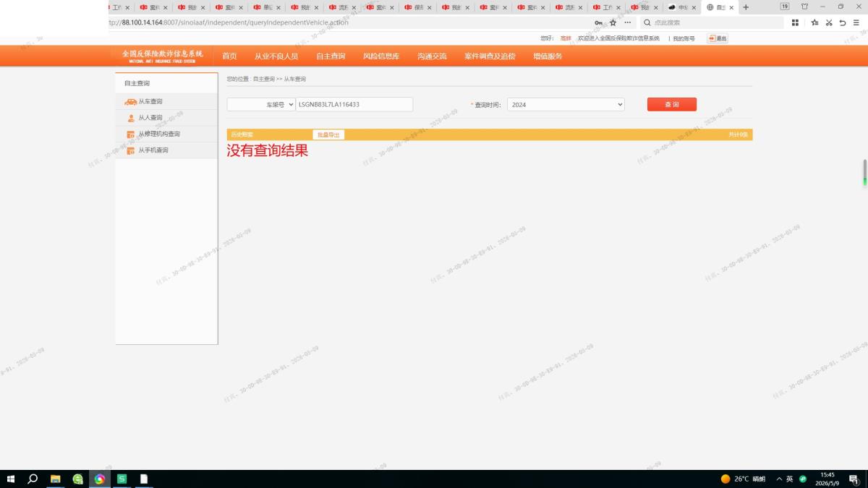Viewport: 868px width, 488px height.
Task: Open the 从人查询 person icon entry
Action: [131, 118]
